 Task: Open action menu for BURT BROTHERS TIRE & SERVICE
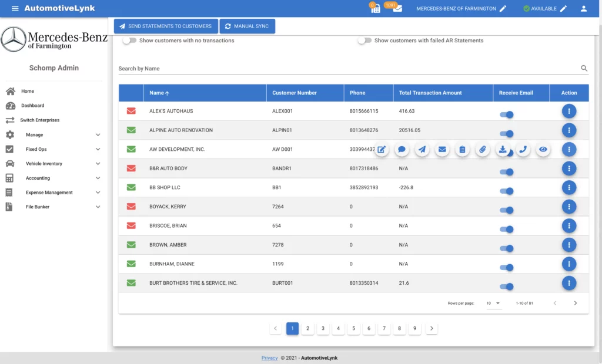point(569,283)
